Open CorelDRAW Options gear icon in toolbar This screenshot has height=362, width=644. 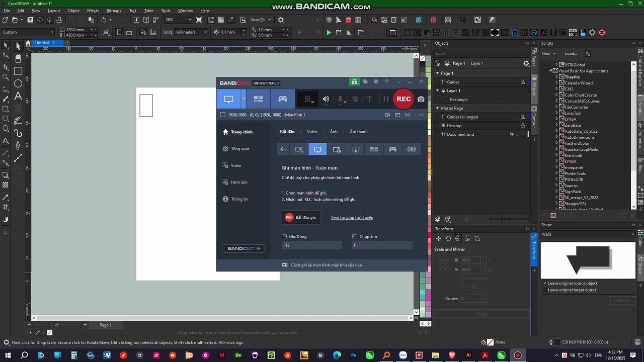[x=281, y=20]
